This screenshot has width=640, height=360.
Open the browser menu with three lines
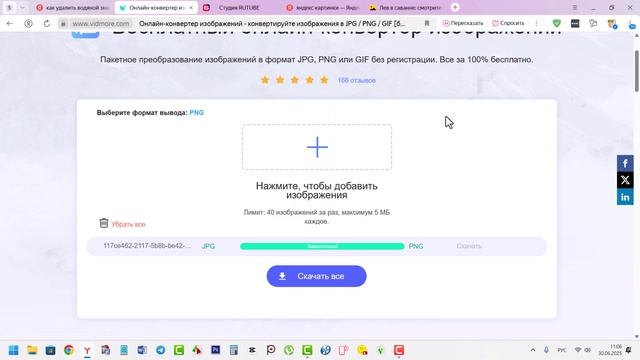click(x=575, y=7)
